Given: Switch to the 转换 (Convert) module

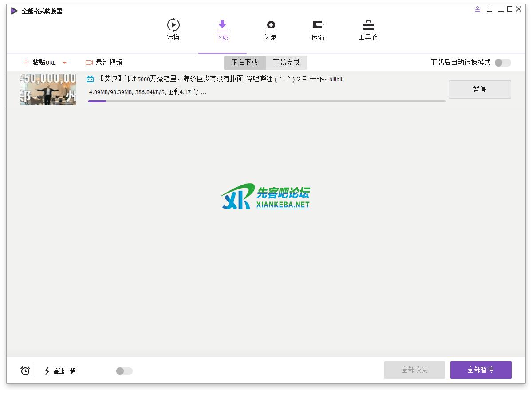Looking at the screenshot, I should (x=173, y=29).
